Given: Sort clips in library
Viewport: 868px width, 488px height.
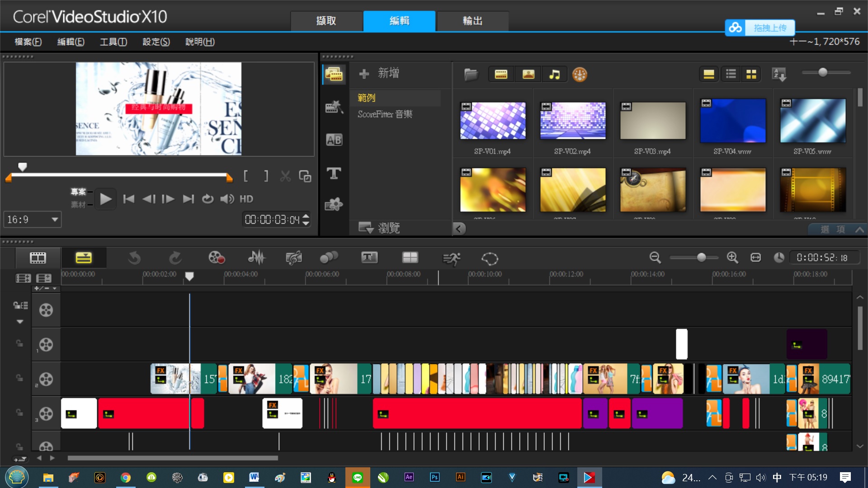Looking at the screenshot, I should (x=779, y=74).
